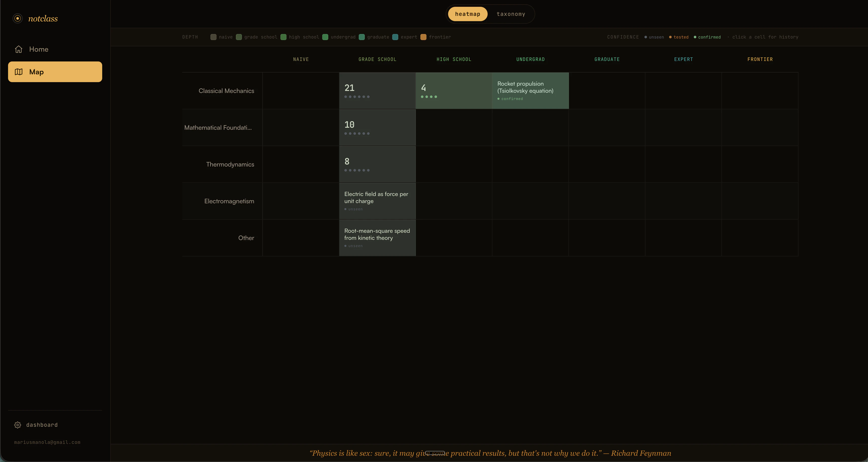Select the heatmap tab

point(467,14)
